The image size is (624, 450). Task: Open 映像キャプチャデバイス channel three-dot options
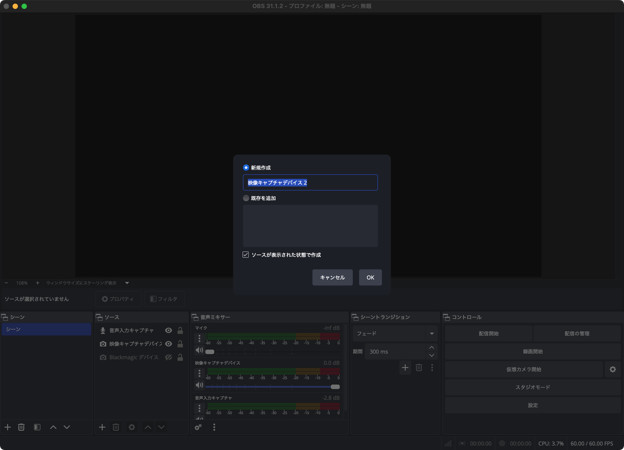[199, 373]
